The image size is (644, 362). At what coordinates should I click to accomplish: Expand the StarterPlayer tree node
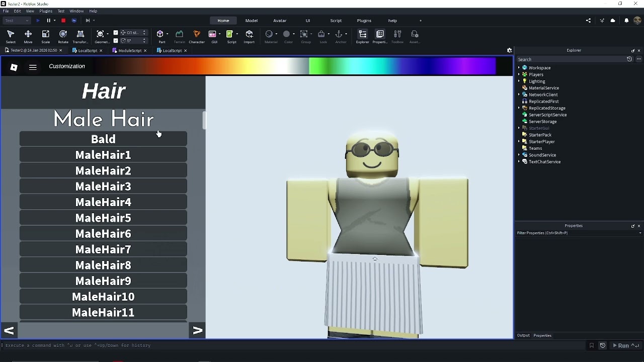point(519,142)
